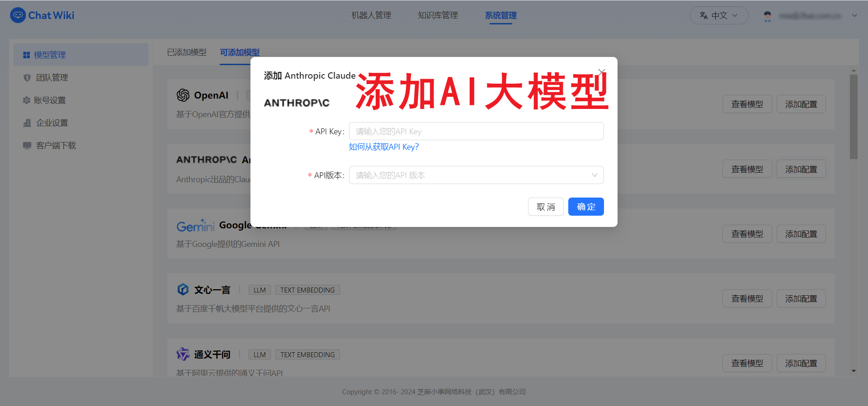Open the 知识库管理 menu
The height and width of the screenshot is (406, 868).
click(x=438, y=15)
